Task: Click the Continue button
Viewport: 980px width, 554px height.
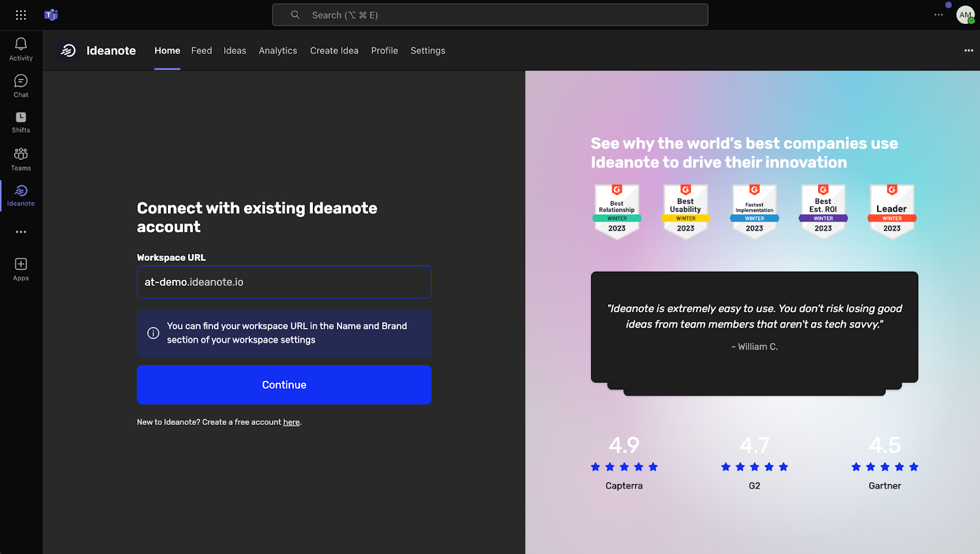Action: pos(284,384)
